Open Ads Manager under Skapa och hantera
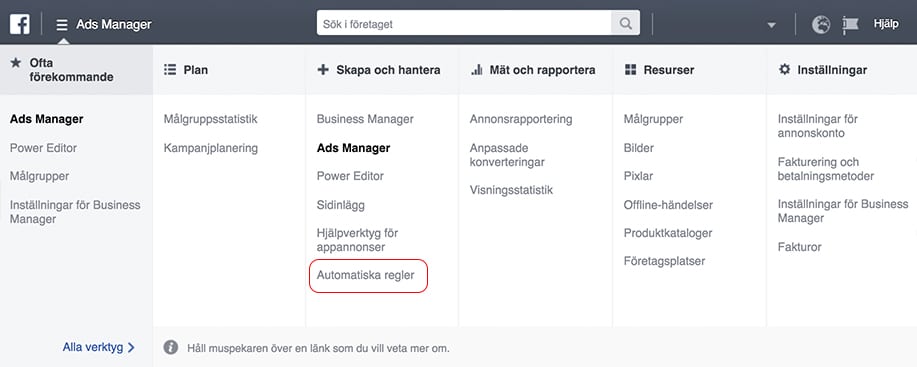This screenshot has height=367, width=917. pos(353,148)
